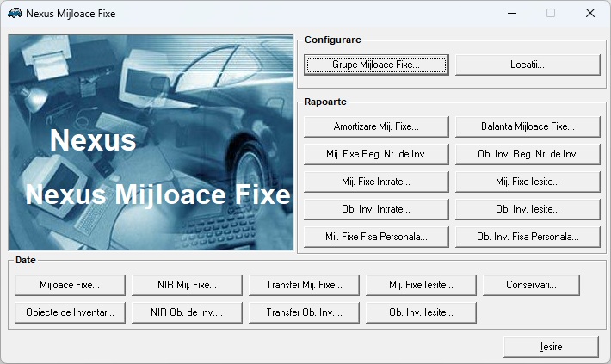Viewport: 611px width, 364px height.
Task: Open Transfer Mij. Fixe data
Action: [304, 285]
